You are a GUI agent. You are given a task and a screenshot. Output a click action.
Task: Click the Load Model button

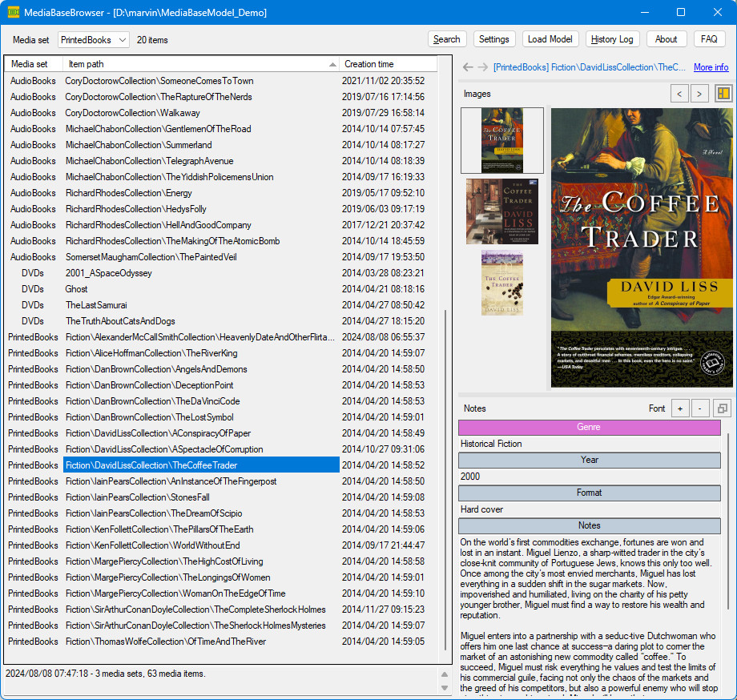point(550,39)
